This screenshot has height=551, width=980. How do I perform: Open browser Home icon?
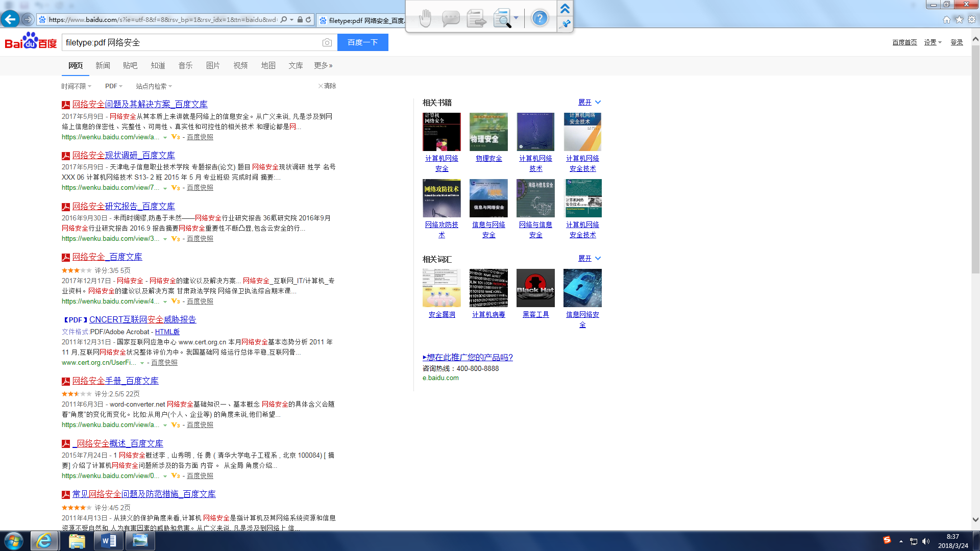[x=947, y=20]
